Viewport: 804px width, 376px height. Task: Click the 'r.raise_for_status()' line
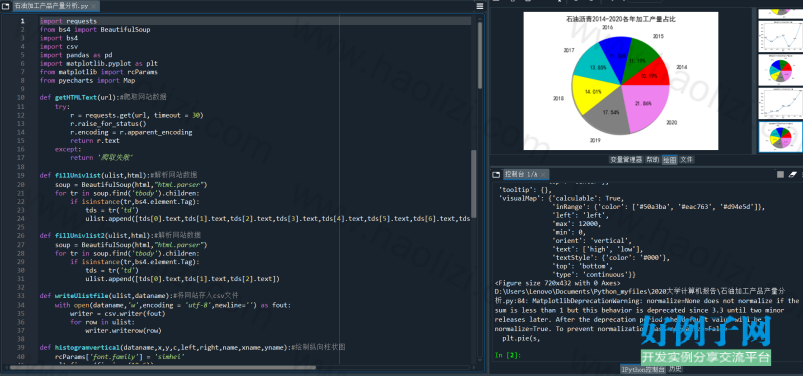pyautogui.click(x=108, y=123)
